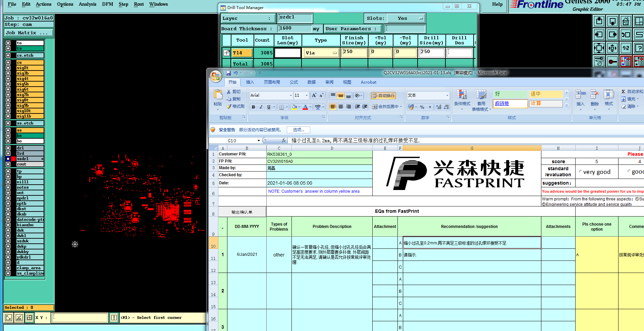This screenshot has height=331, width=644.
Task: Click the Italic icon in Excel ribbon
Action: tap(261, 107)
